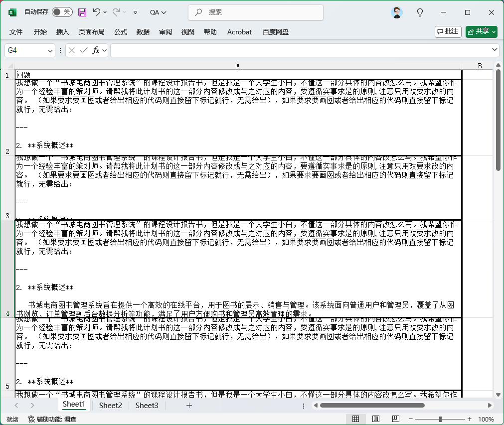The width and height of the screenshot is (504, 425).
Task: Open the QA file name dropdown
Action: [158, 12]
